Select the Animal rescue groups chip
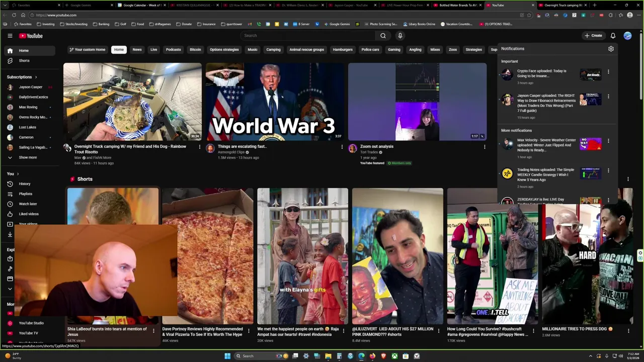644x362 pixels. pos(307,50)
